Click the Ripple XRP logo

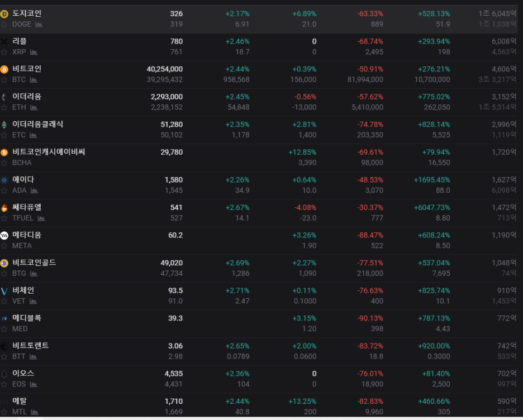click(4, 42)
